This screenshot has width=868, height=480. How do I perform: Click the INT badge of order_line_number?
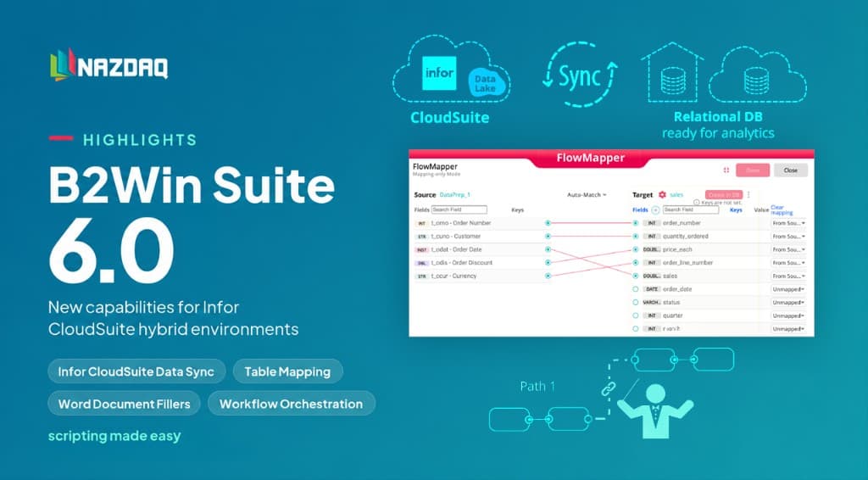[652, 263]
